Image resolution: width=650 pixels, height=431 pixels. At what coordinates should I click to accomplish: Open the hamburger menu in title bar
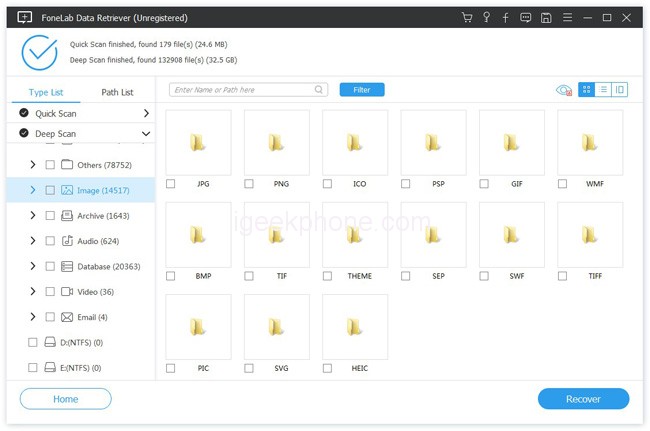pyautogui.click(x=566, y=18)
